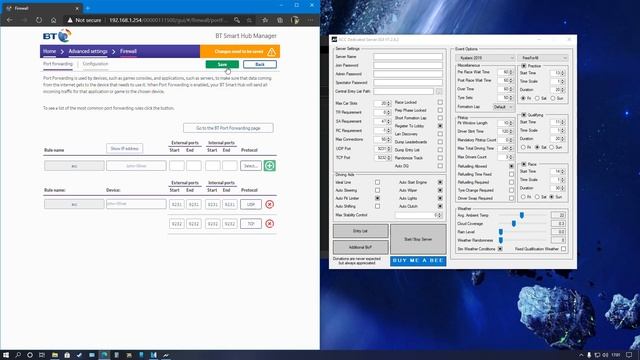Open the Additional BoP button
Viewport: 640px width, 360px height.
[360, 247]
